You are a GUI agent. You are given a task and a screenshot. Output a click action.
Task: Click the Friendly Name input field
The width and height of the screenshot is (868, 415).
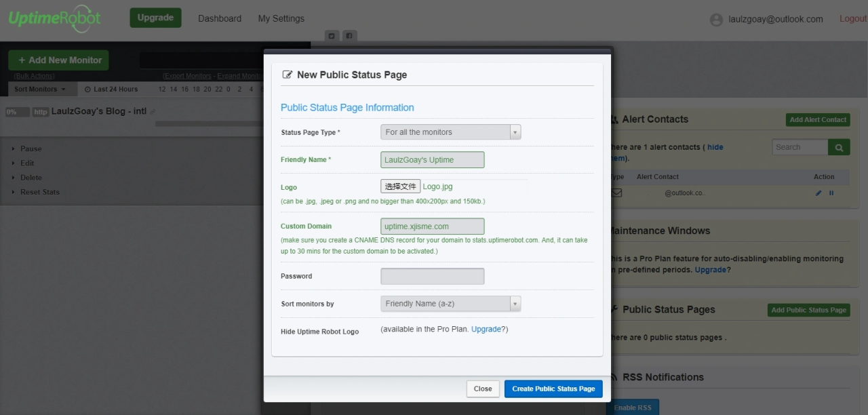pyautogui.click(x=432, y=160)
